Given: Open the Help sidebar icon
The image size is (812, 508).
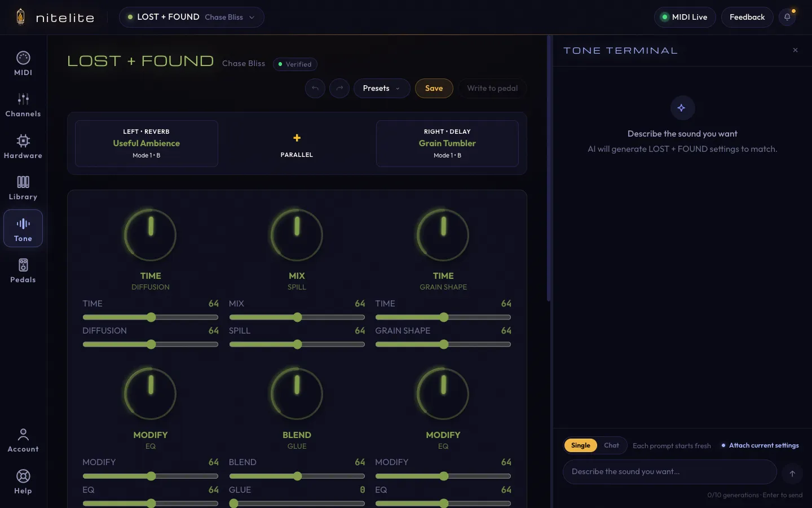Looking at the screenshot, I should [x=23, y=482].
